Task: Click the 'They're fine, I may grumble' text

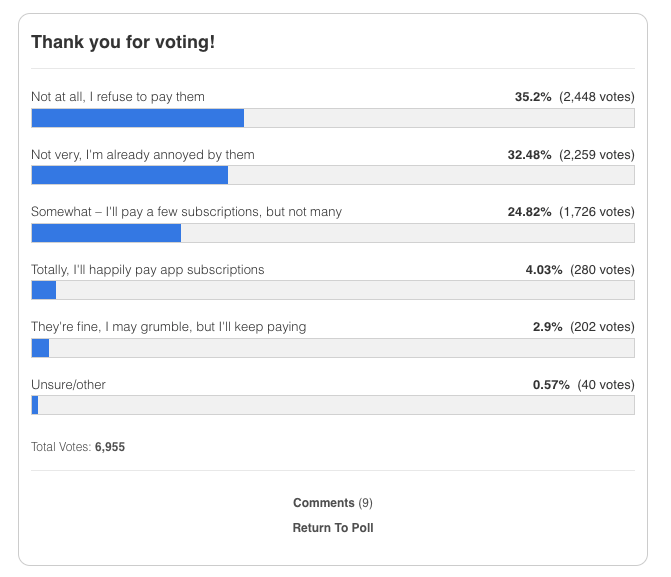Action: coord(169,327)
